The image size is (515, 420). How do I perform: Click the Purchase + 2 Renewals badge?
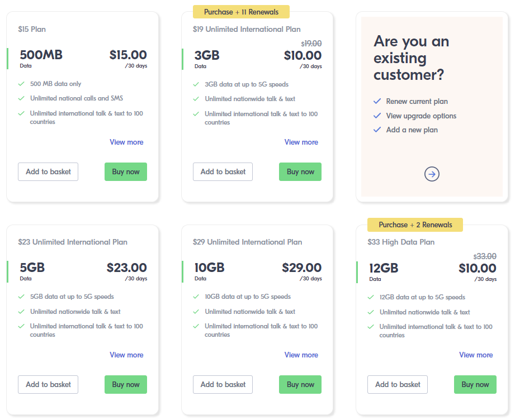click(x=415, y=225)
